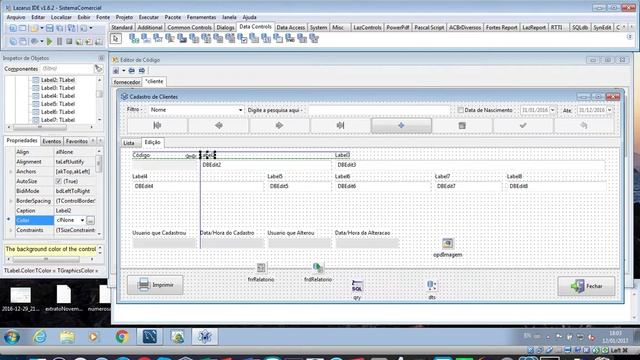Click the Fechar button

coord(586,286)
